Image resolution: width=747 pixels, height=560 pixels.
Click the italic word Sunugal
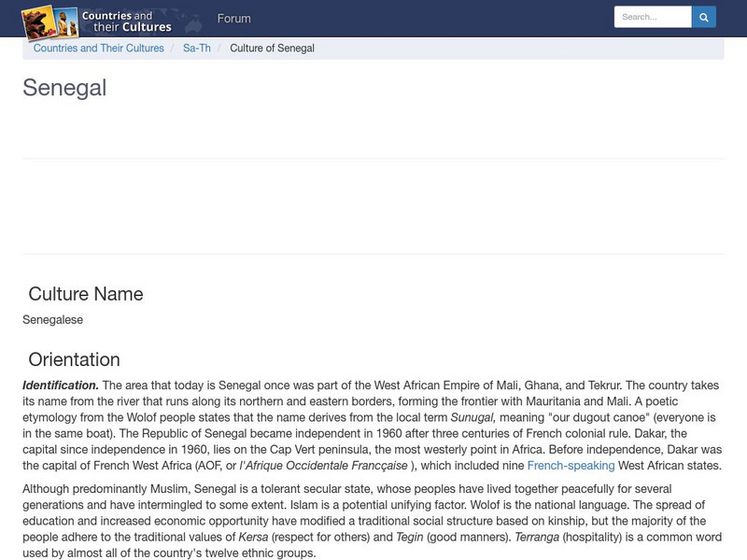point(473,417)
